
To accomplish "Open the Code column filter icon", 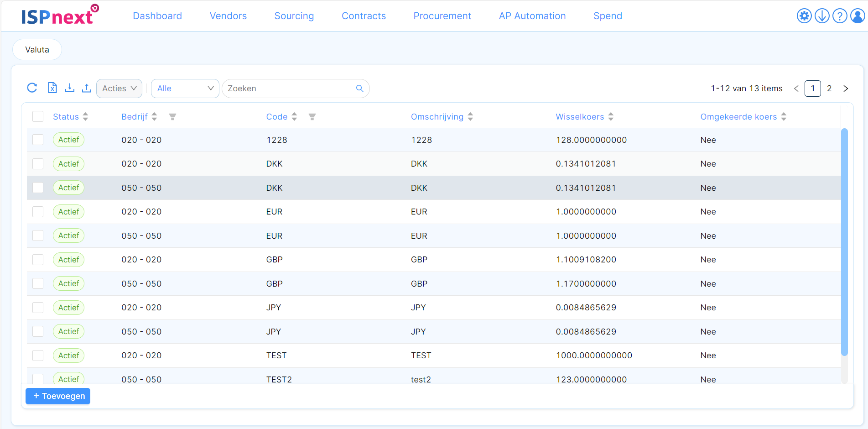I will [312, 117].
